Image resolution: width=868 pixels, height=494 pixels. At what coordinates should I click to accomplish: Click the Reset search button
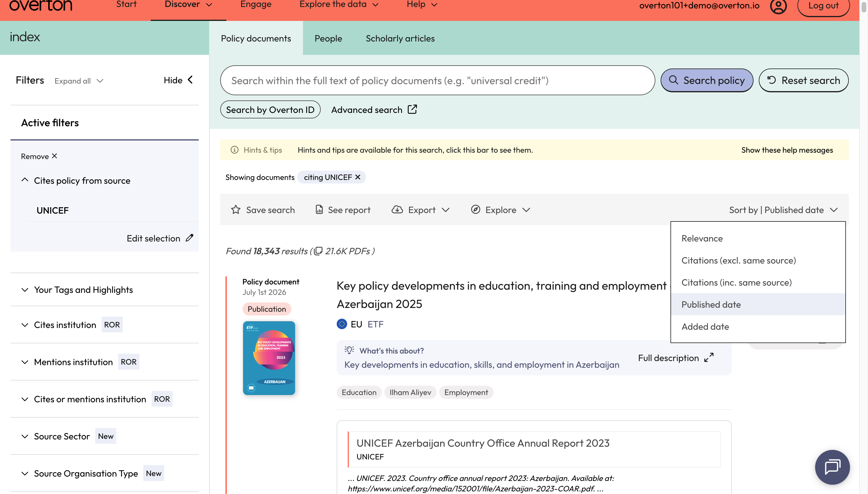click(x=804, y=80)
